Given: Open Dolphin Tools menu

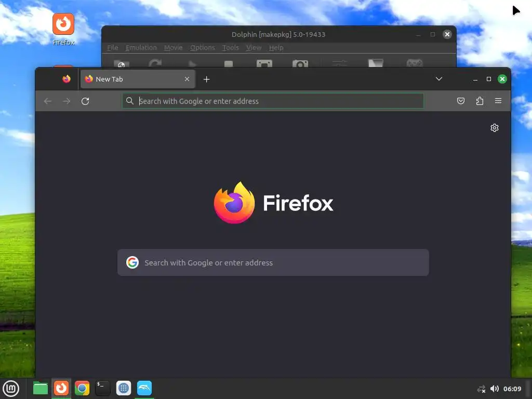Looking at the screenshot, I should [231, 48].
